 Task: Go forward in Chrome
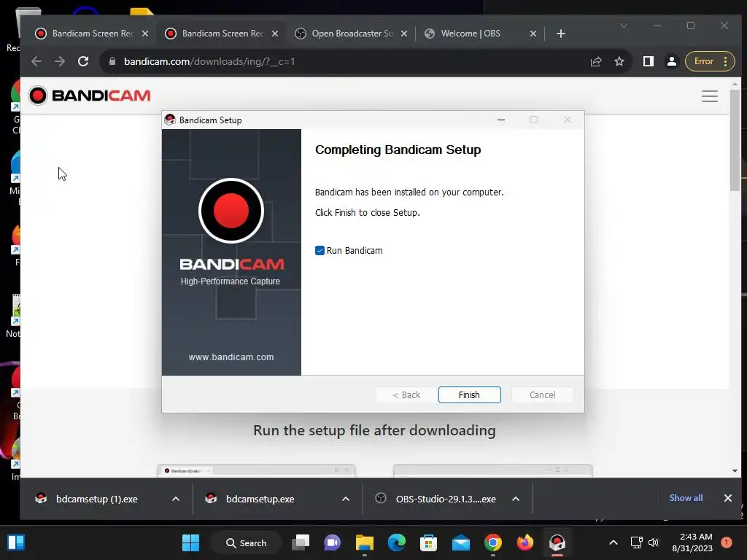tap(60, 61)
